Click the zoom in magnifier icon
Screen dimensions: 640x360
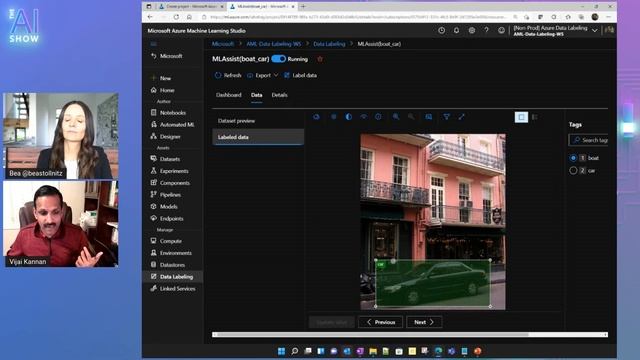point(396,117)
